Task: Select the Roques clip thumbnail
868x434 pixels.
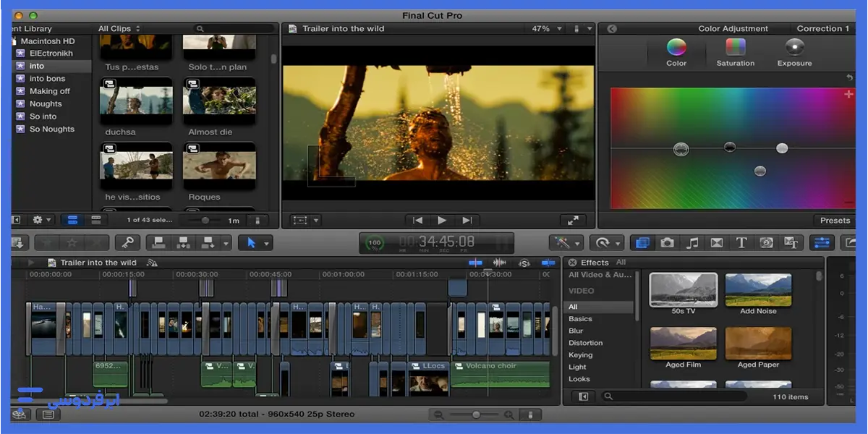Action: pos(219,166)
